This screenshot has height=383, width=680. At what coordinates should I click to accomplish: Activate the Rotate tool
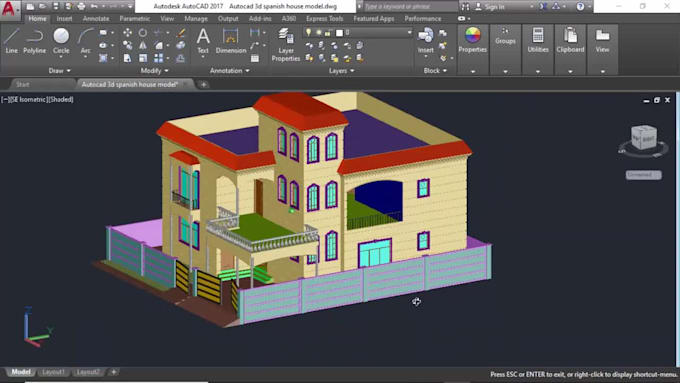pos(143,33)
